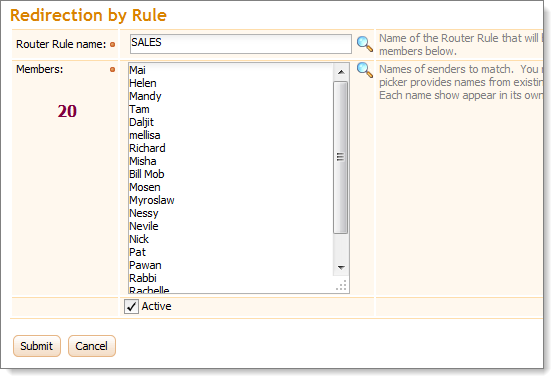The width and height of the screenshot is (557, 382).
Task: Click into the Router Rule name field
Action: [241, 44]
